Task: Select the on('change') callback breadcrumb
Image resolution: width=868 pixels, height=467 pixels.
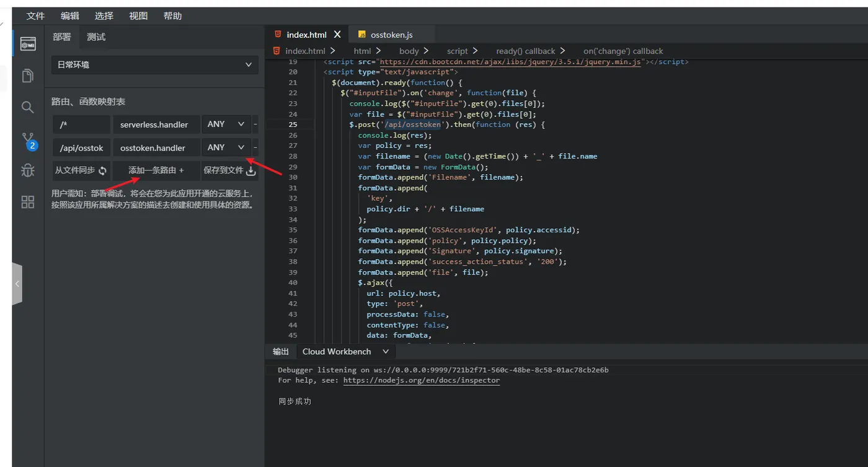Action: [x=623, y=51]
